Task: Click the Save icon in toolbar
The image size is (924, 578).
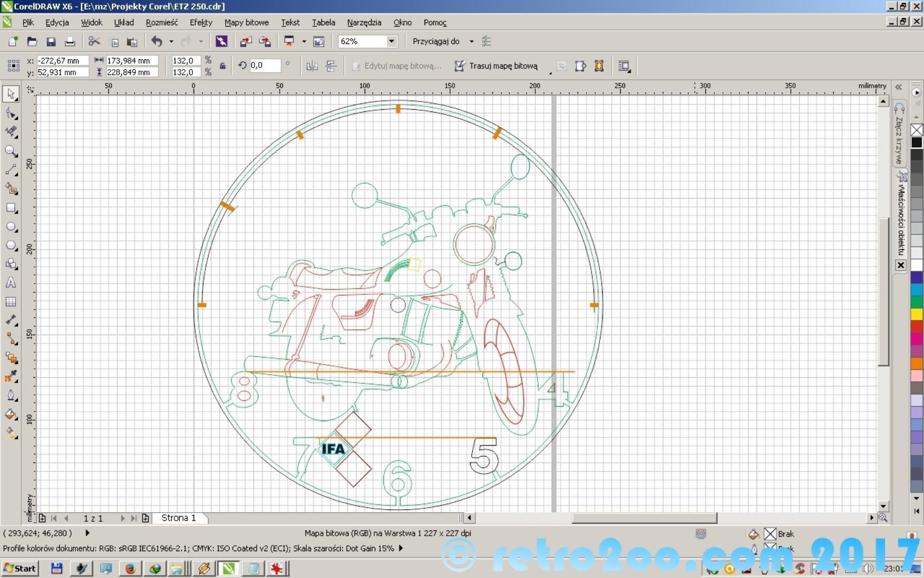Action: coord(51,42)
